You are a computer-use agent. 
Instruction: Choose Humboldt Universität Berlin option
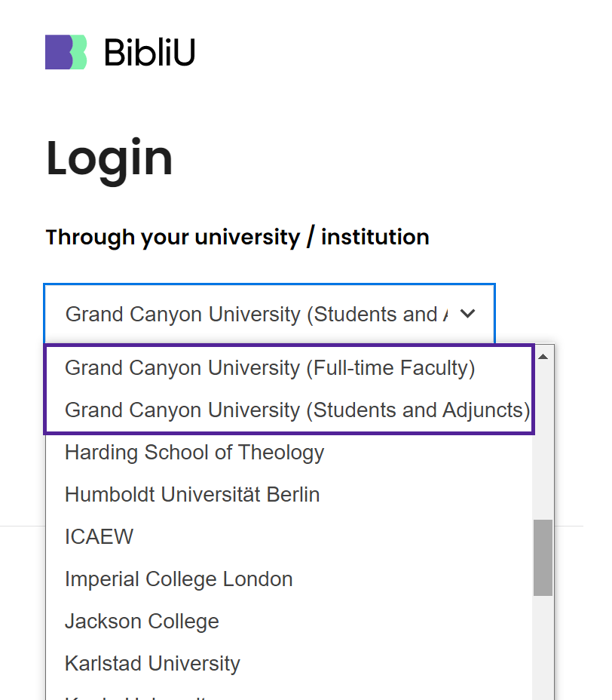289,495
